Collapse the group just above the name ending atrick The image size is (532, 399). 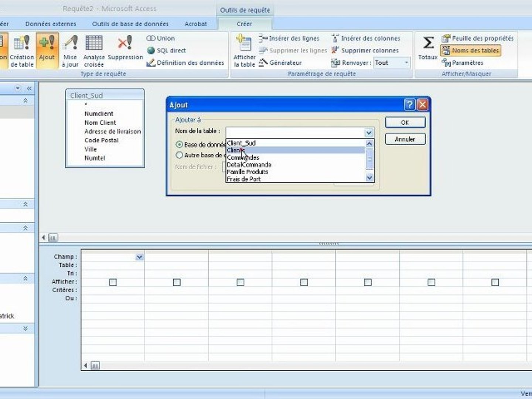tap(25, 279)
